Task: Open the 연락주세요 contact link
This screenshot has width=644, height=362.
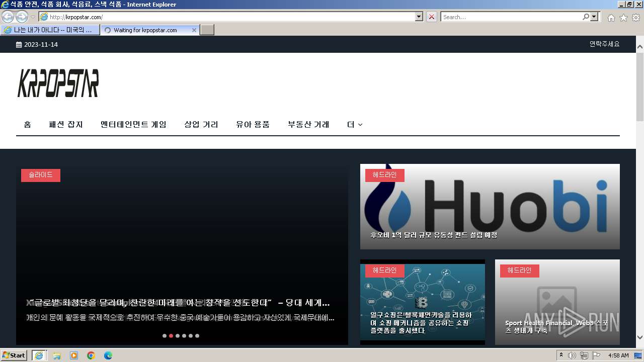Action: pyautogui.click(x=604, y=44)
